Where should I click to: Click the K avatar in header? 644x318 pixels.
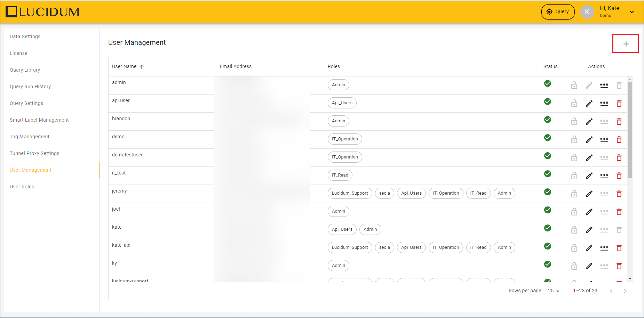(587, 12)
